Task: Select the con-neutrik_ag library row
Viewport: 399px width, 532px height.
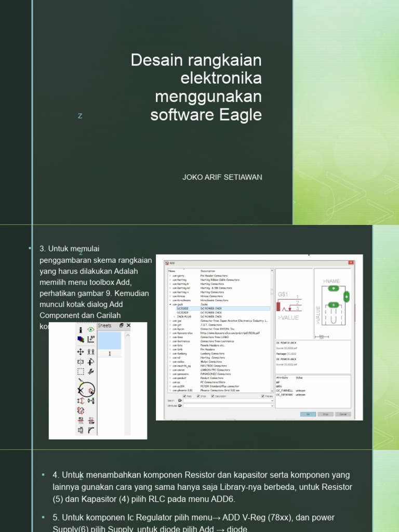Action: pos(220,366)
